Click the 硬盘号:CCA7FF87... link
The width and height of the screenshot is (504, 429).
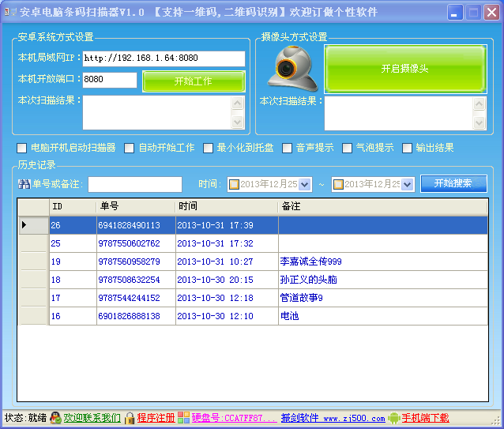(234, 418)
